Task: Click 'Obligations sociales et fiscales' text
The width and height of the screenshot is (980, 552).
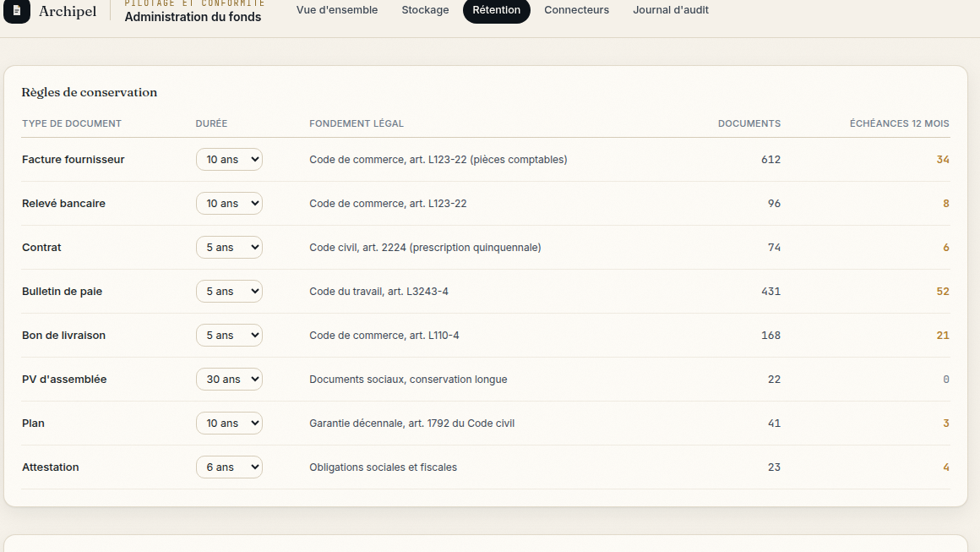Action: point(383,467)
